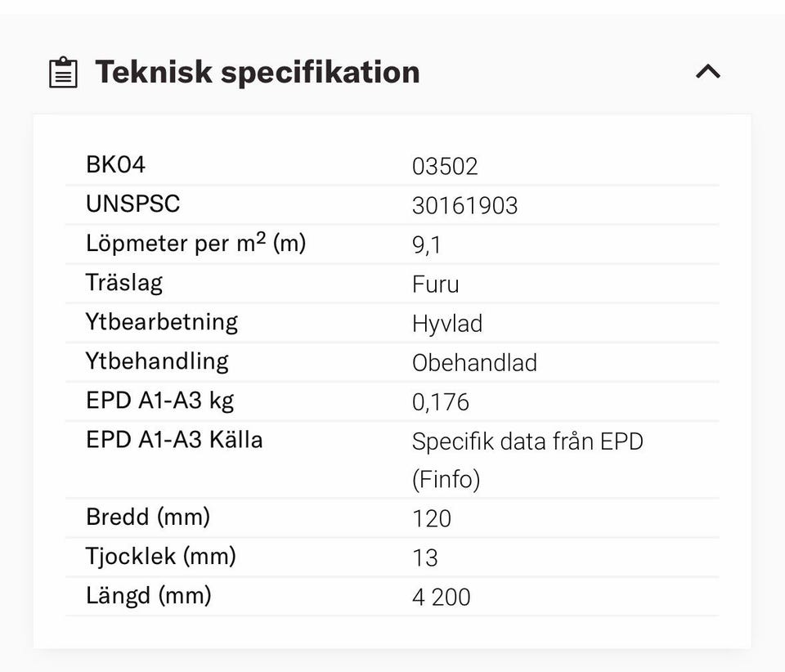Click the (Finfo) source text
The image size is (785, 672).
click(446, 479)
